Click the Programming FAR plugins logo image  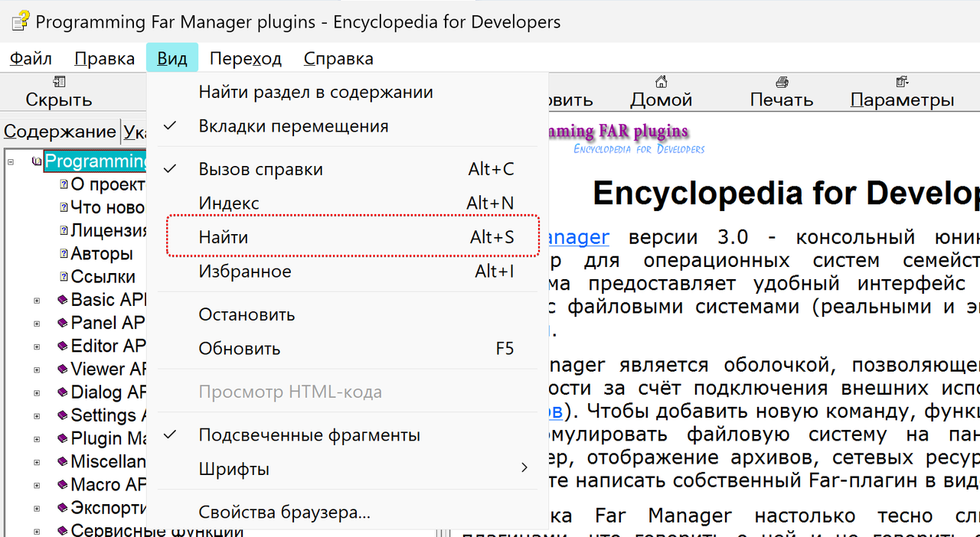click(x=626, y=138)
